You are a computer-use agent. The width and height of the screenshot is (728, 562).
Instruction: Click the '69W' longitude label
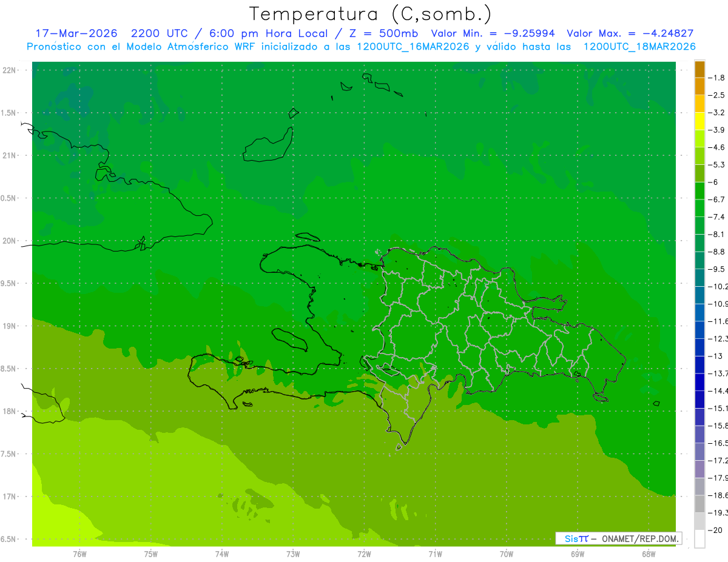[578, 554]
